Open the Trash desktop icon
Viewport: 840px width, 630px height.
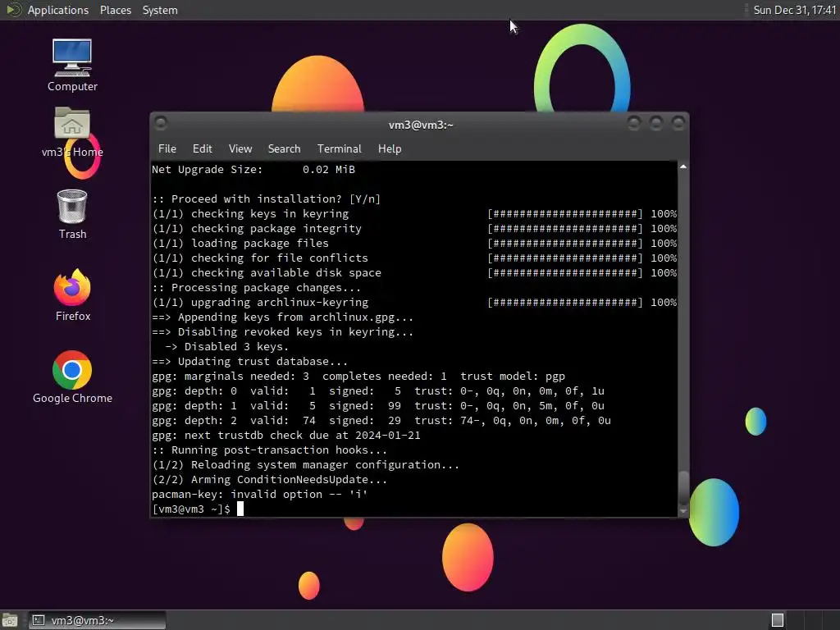[x=72, y=214]
